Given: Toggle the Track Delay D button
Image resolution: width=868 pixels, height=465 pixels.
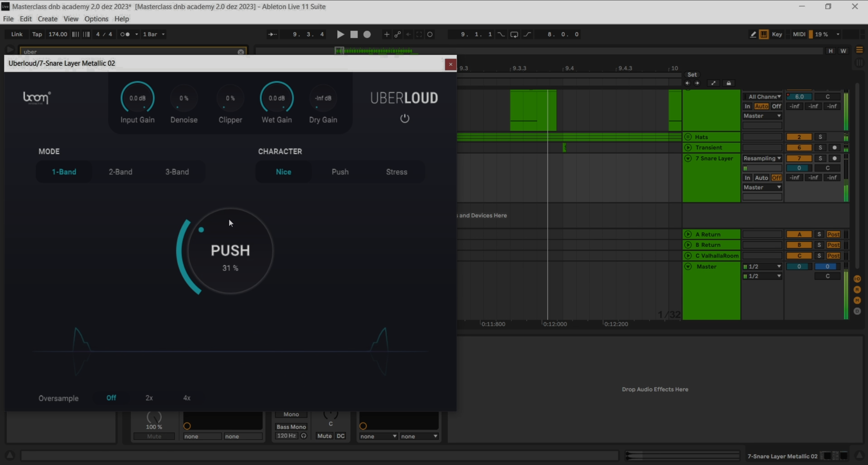Looking at the screenshot, I should [x=857, y=311].
